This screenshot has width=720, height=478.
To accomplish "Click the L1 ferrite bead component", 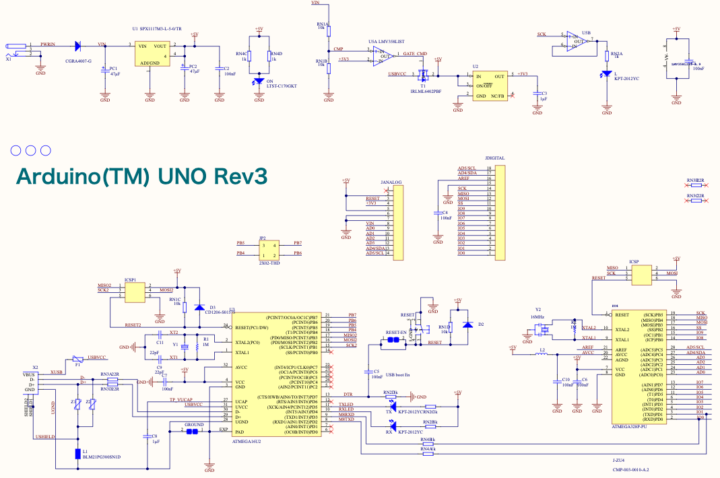I will point(77,454).
